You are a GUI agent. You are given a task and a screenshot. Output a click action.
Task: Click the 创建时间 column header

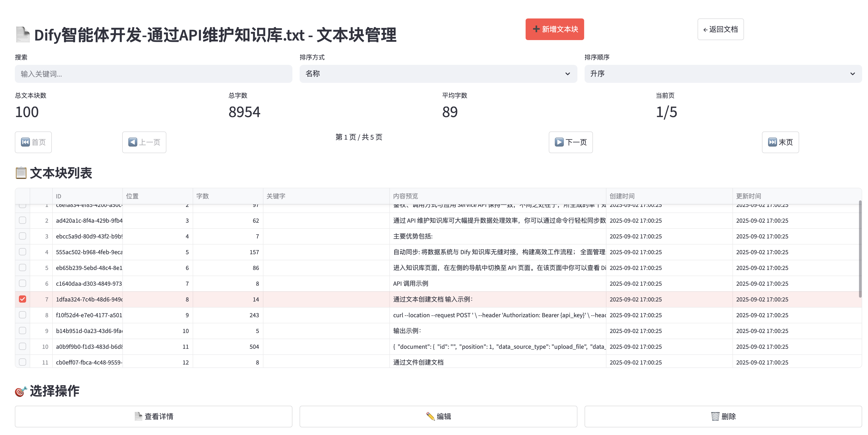(x=669, y=196)
